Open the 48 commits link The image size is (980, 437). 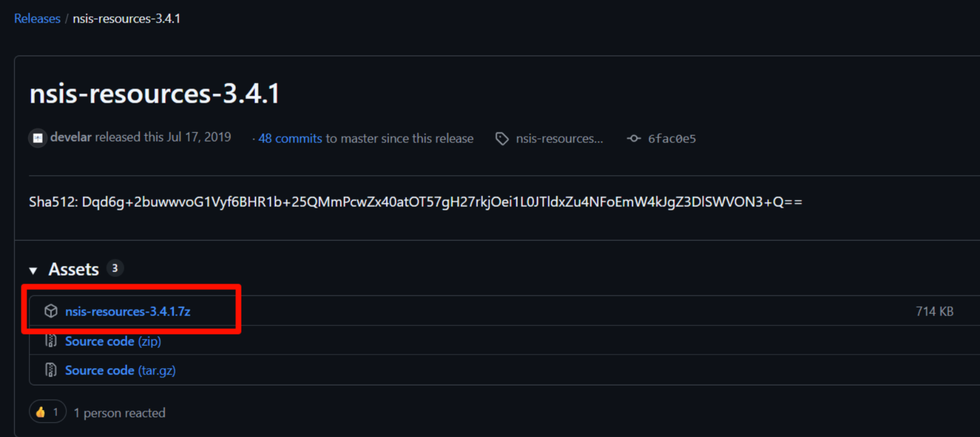pyautogui.click(x=290, y=138)
